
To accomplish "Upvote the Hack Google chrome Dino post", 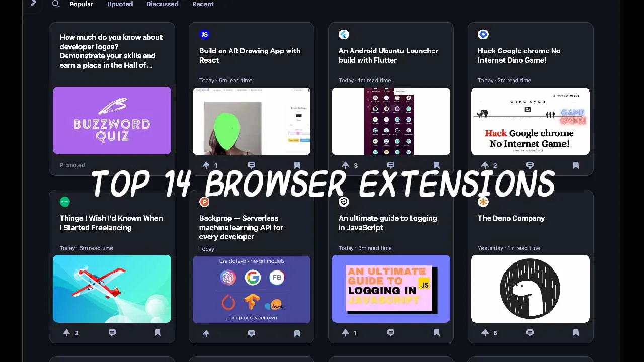I will point(485,165).
